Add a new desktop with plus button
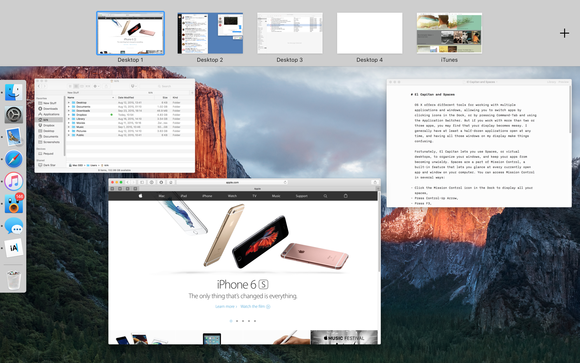580x363 pixels. coord(564,33)
